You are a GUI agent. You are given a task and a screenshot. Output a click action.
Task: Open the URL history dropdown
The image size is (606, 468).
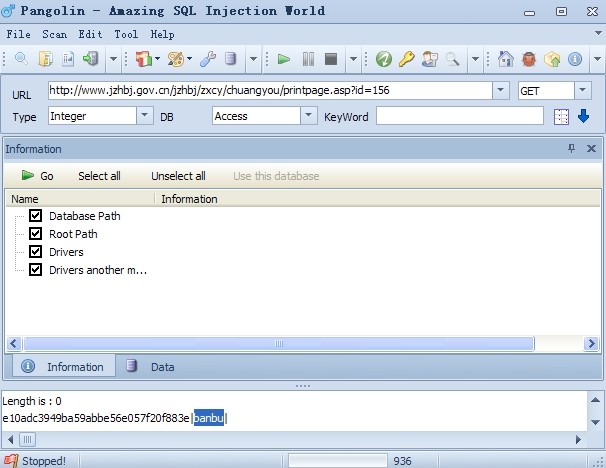(x=500, y=90)
